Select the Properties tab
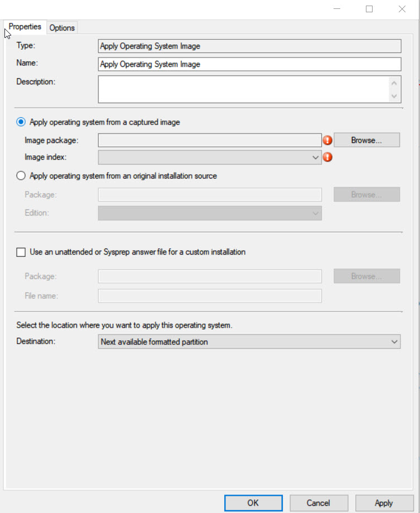This screenshot has height=513, width=420. coord(25,27)
